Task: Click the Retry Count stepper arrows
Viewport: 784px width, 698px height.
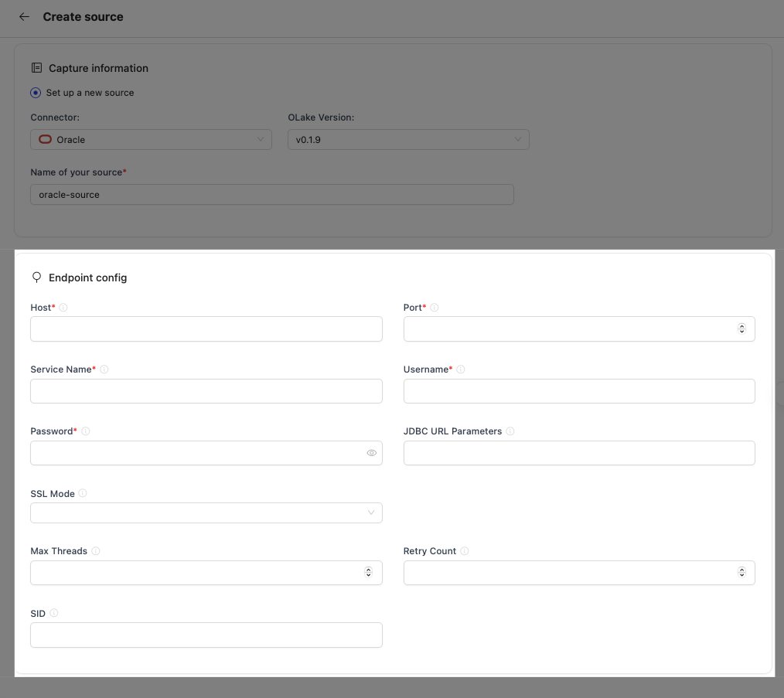Action: tap(742, 573)
